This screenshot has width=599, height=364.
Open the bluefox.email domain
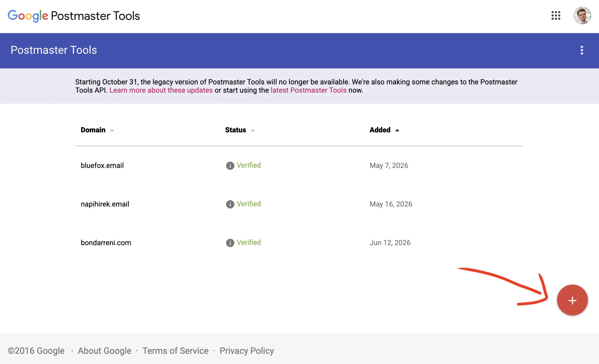(102, 165)
